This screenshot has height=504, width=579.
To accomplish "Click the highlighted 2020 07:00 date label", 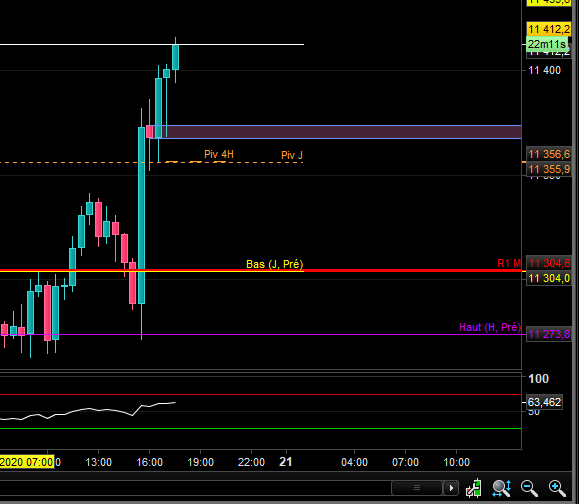I will pyautogui.click(x=27, y=462).
